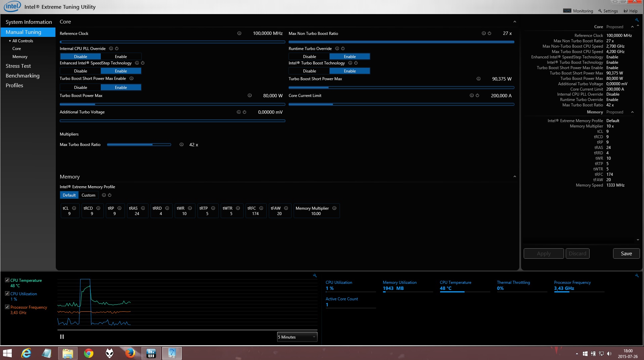The width and height of the screenshot is (644, 360).
Task: Show info for tCL memory timing
Action: 74,208
